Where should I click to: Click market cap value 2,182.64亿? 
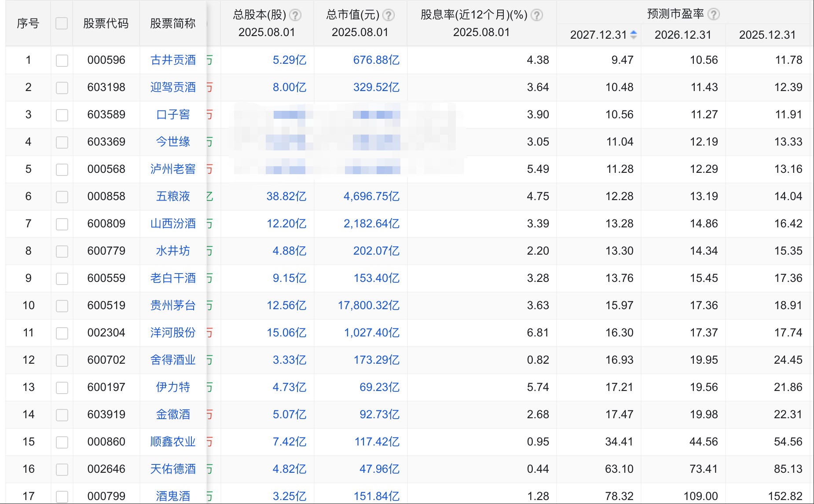point(371,223)
